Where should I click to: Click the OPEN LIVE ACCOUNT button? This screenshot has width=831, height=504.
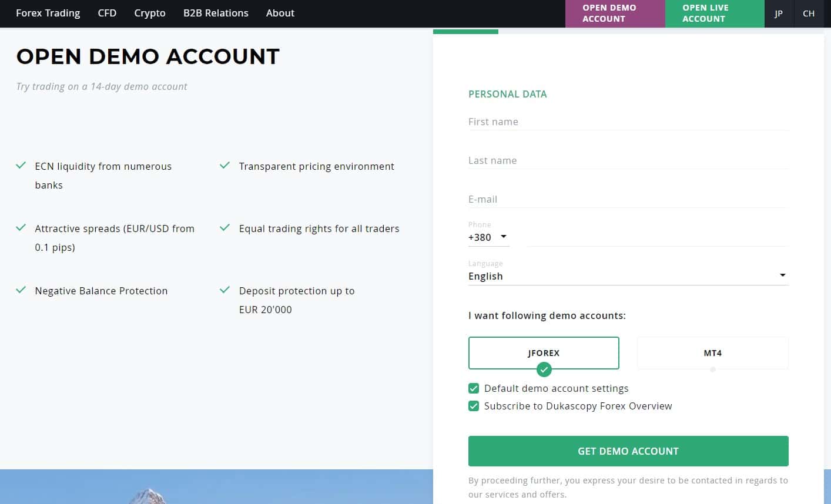tap(715, 14)
